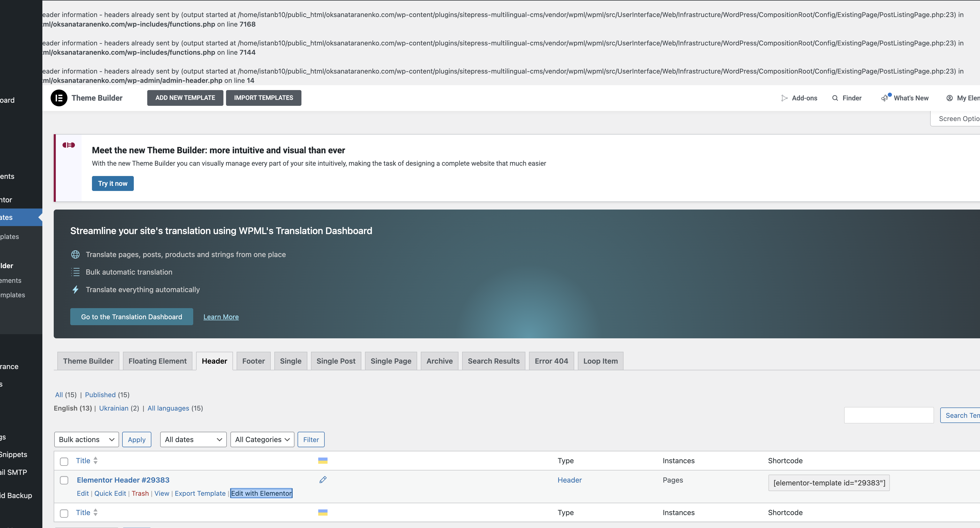
Task: Click the bulk list icon in WPML banner
Action: 75,272
